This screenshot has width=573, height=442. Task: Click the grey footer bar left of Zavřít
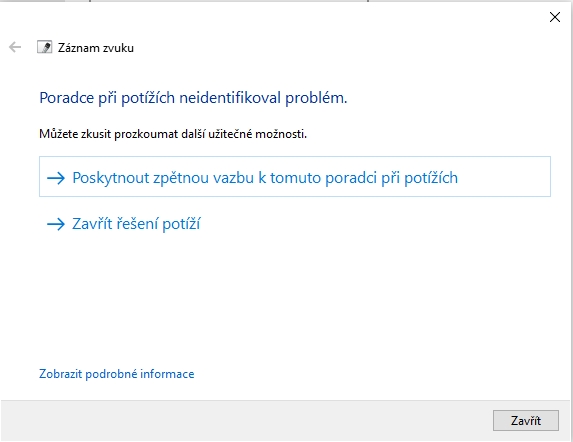pyautogui.click(x=245, y=420)
